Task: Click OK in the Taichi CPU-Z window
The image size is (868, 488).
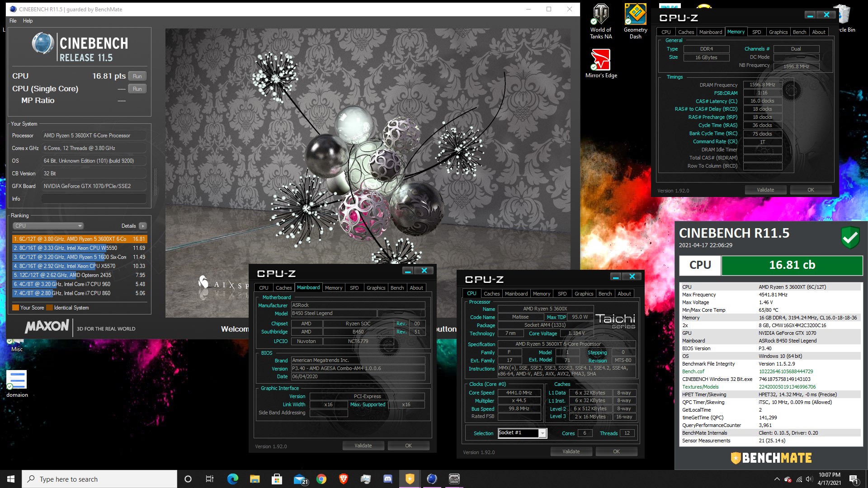Action: pyautogui.click(x=616, y=451)
